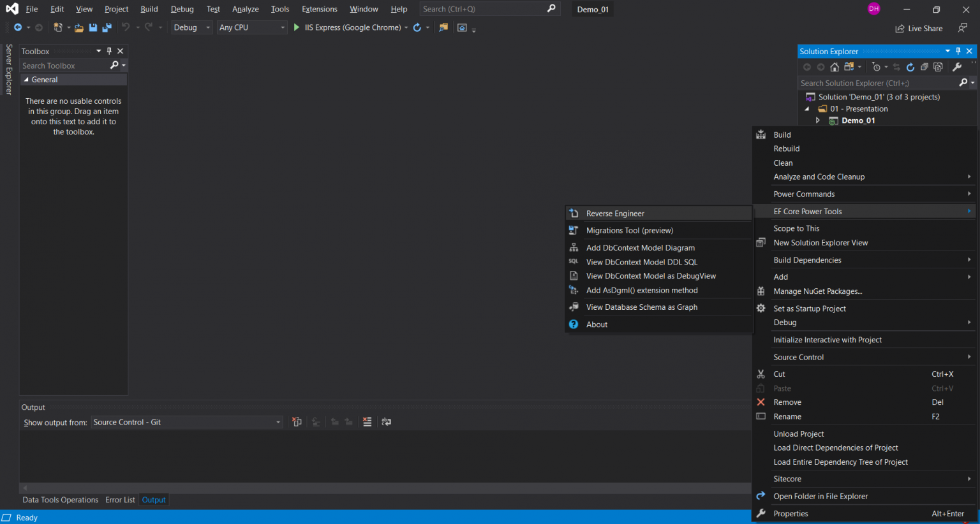The image size is (980, 524).
Task: Open Solution Explorer properties with wrench icon
Action: click(x=957, y=67)
